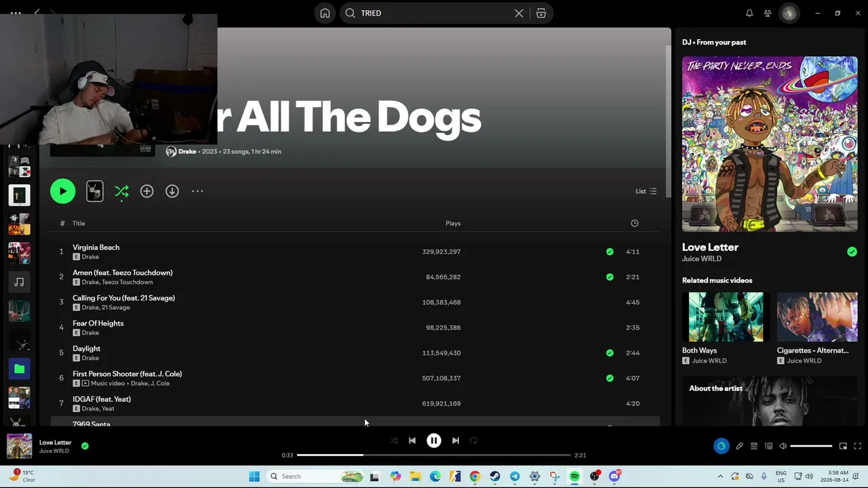The width and height of the screenshot is (868, 488).
Task: Select the Fear Of Heights track
Action: 355,327
